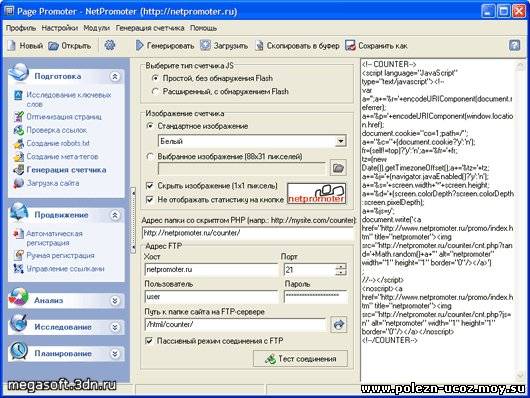Open Оптимизация страниц link

coord(64,117)
